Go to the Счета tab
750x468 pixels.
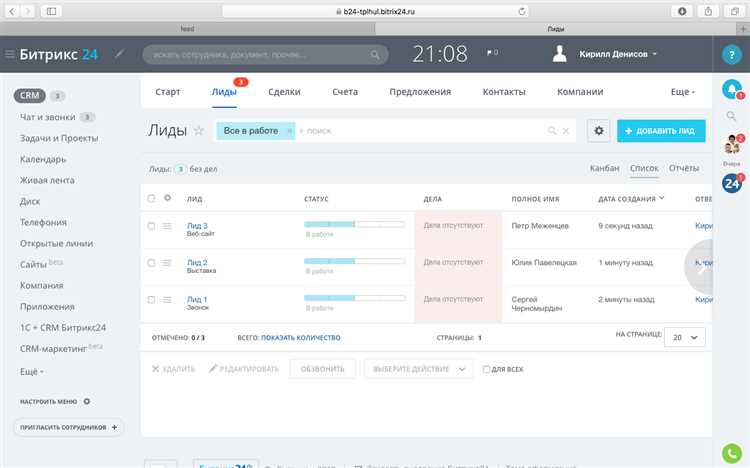tap(345, 92)
